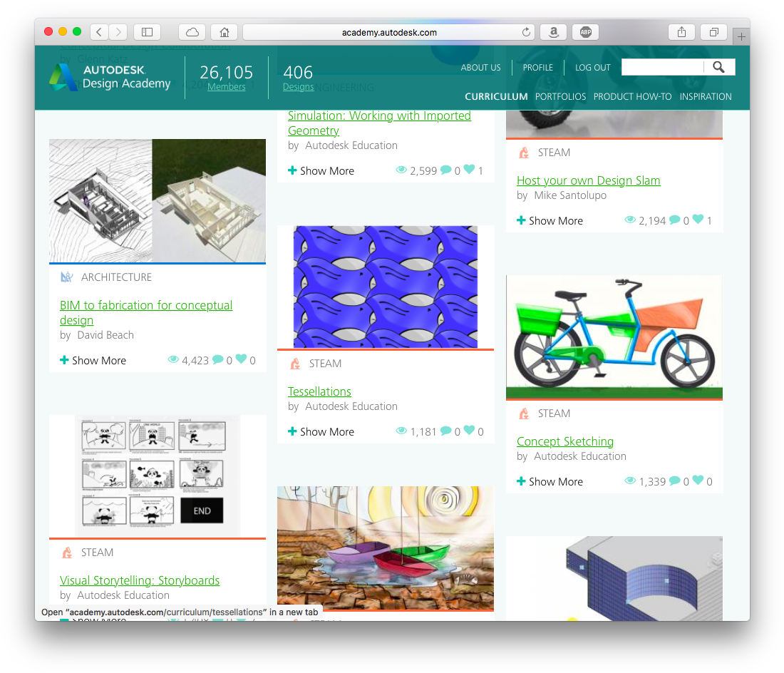This screenshot has height=673, width=784.
Task: Toggle the like heart on BIM to fabrication design
Action: coord(241,359)
